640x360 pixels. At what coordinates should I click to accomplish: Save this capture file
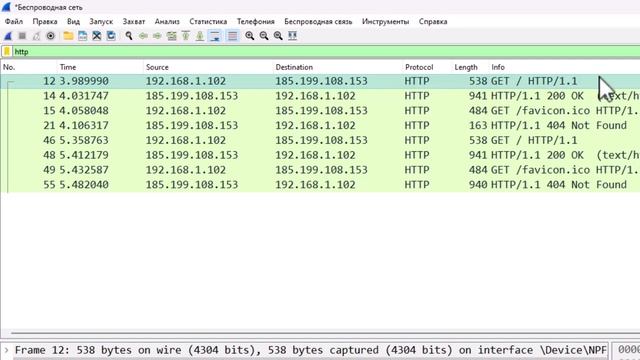82,36
